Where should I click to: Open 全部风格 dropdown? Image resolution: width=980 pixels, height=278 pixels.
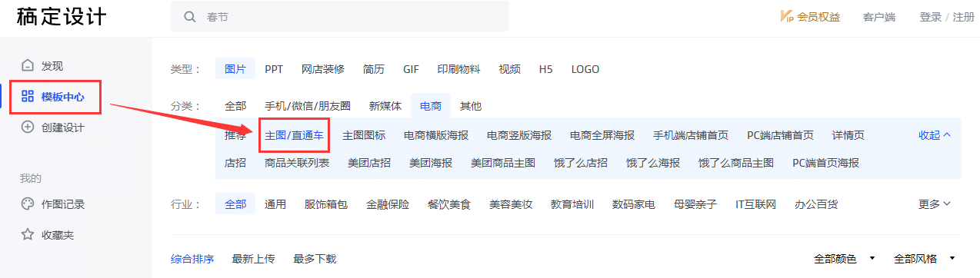[x=924, y=259]
